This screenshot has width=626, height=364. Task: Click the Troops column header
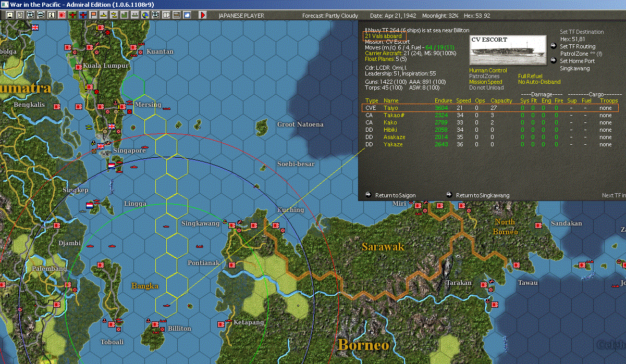click(x=609, y=101)
